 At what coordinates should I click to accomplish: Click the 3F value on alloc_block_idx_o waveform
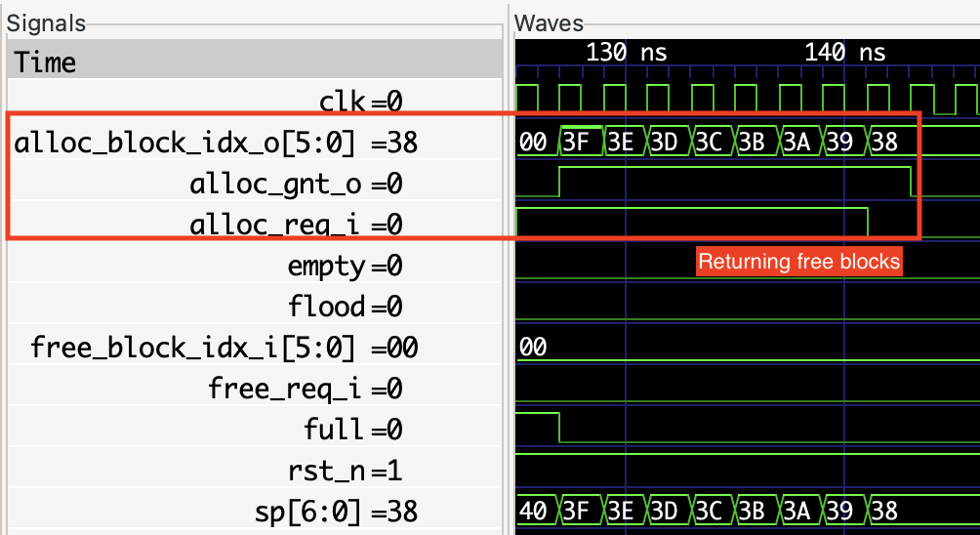[x=581, y=143]
